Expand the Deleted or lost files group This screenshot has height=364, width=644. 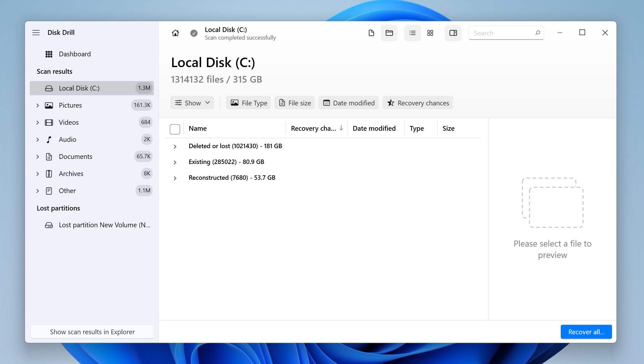175,146
